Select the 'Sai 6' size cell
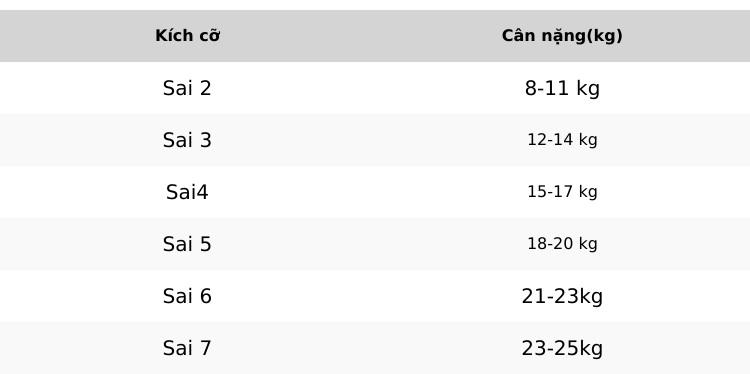The height and width of the screenshot is (374, 750). [x=187, y=296]
